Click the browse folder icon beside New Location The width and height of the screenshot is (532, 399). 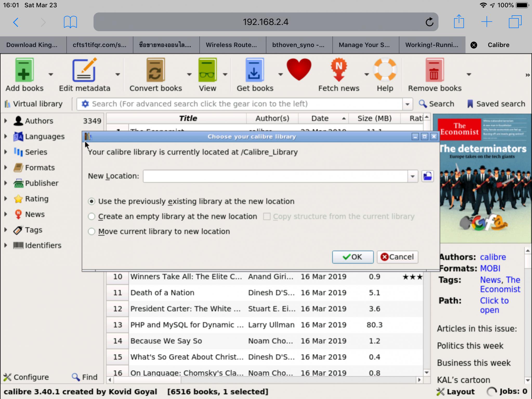coord(428,176)
